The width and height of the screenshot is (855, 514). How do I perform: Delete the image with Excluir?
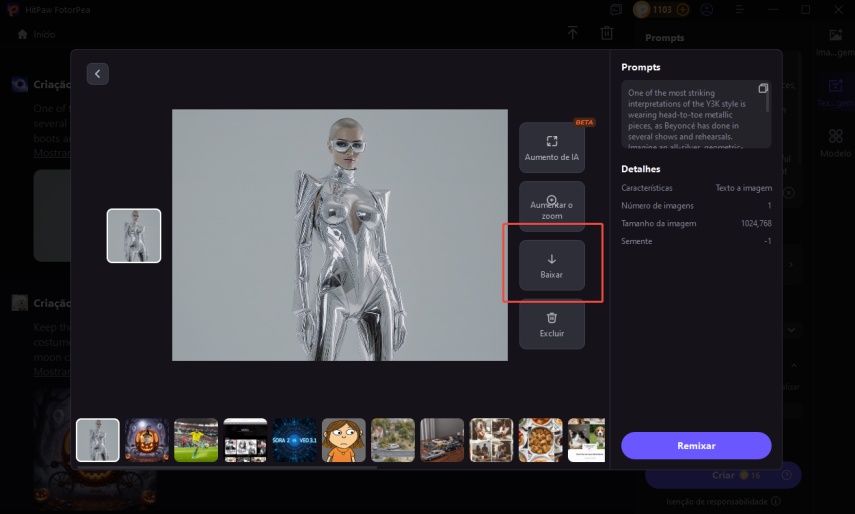click(x=552, y=324)
